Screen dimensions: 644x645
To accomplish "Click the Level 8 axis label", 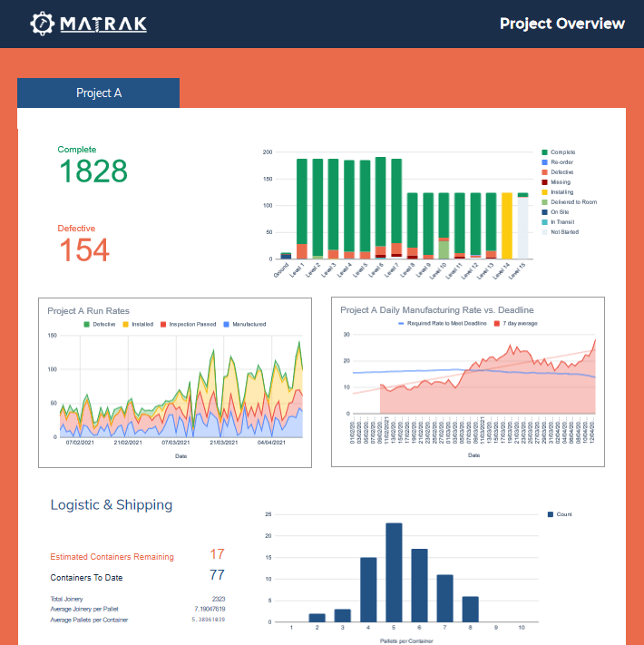I will 407,270.
